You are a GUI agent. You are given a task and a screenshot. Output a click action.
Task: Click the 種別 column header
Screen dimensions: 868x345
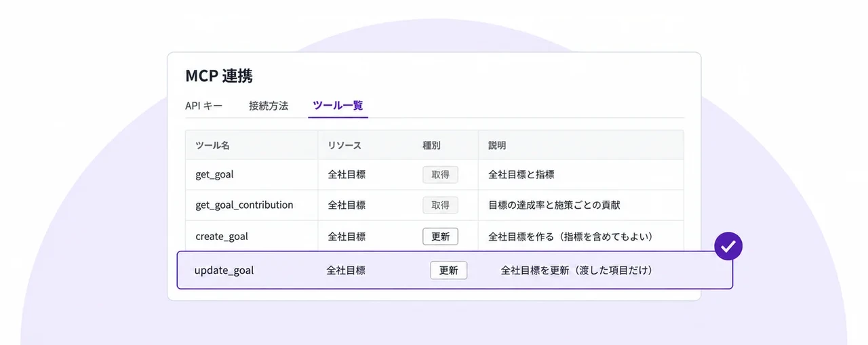[431, 145]
